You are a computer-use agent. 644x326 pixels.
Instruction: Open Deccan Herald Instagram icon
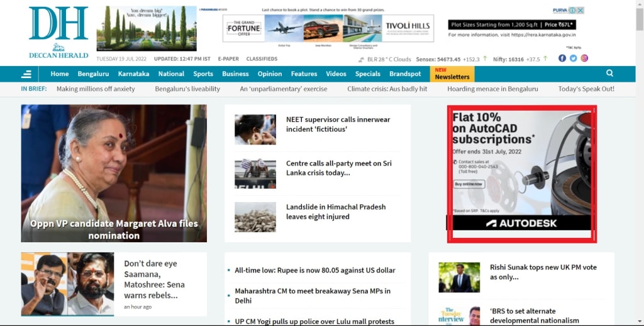click(584, 59)
